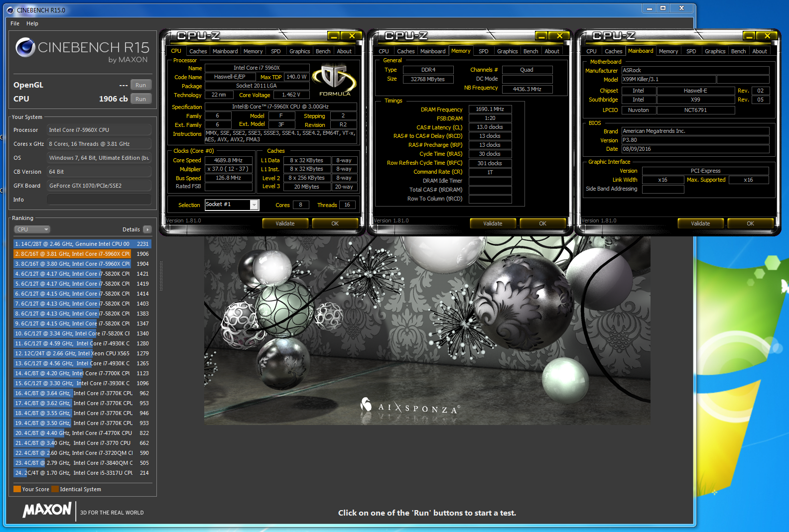The height and width of the screenshot is (532, 789).
Task: Click OK in the Memory CPU-Z window
Action: point(542,223)
